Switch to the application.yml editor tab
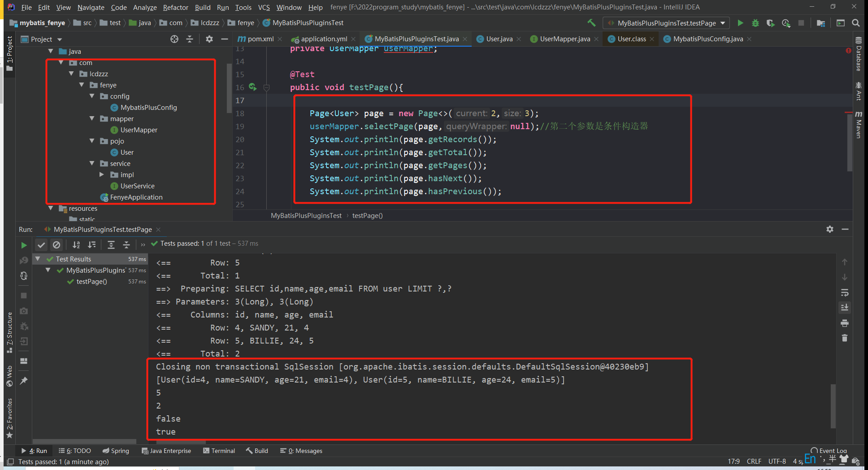Viewport: 868px width, 470px height. pos(324,39)
